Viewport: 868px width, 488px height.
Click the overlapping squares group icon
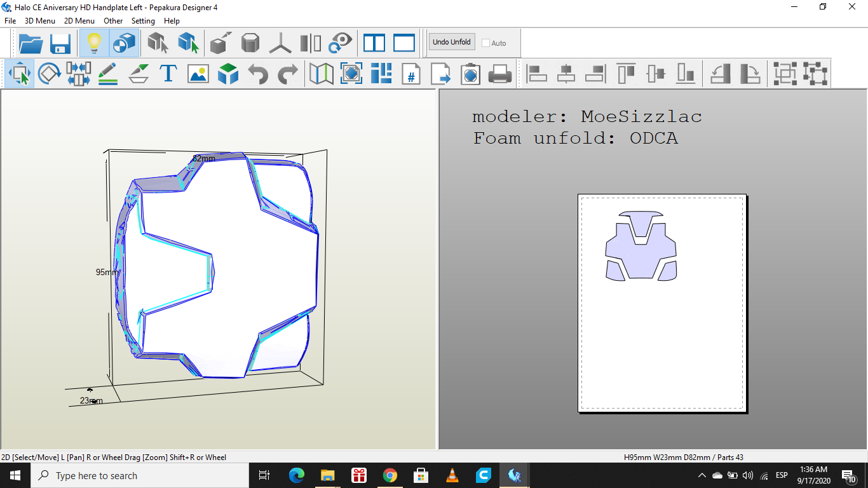(x=785, y=74)
